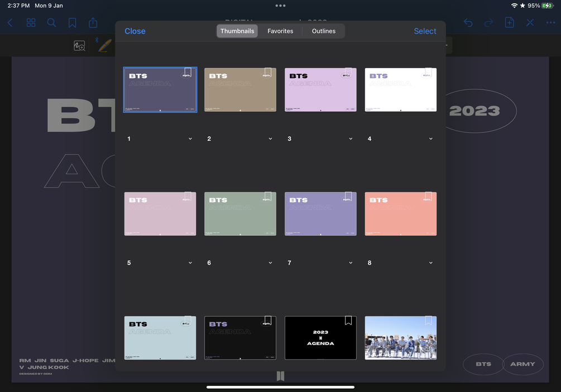Tap the three dots multitasking indicator

pyautogui.click(x=280, y=6)
